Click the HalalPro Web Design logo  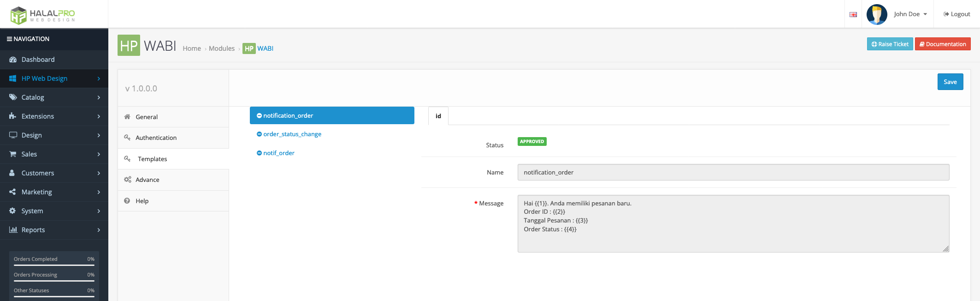coord(42,15)
